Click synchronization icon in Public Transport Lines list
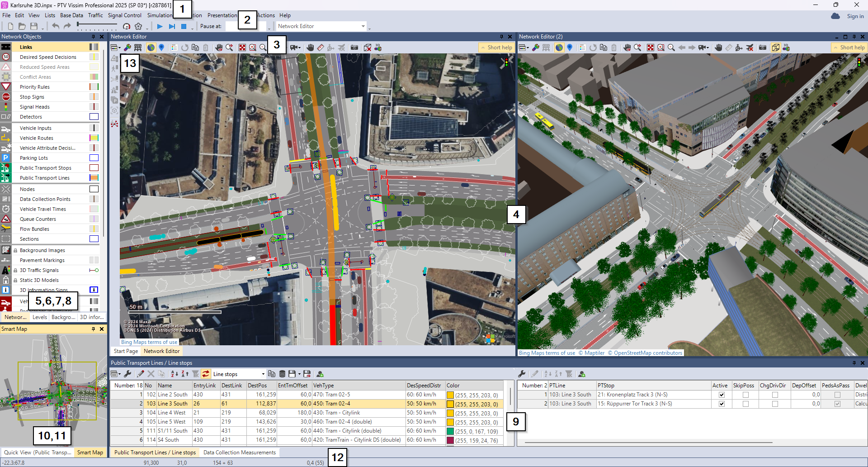Viewport: 868px width, 467px height. pos(206,374)
